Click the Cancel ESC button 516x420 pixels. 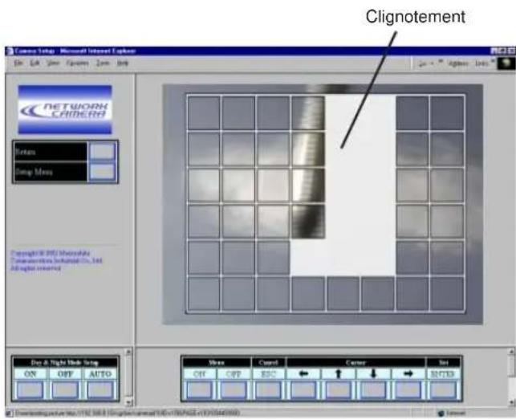(268, 389)
